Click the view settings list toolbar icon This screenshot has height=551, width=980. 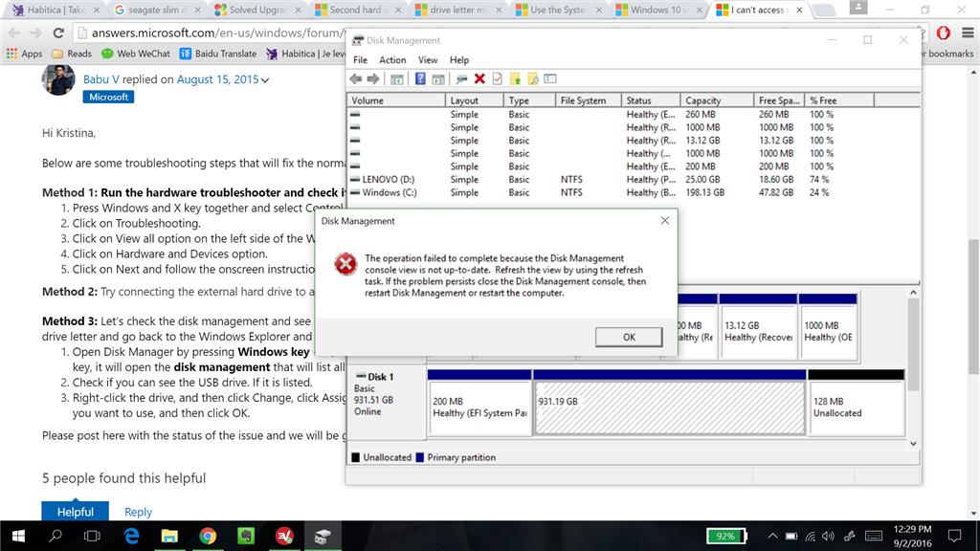coord(550,78)
